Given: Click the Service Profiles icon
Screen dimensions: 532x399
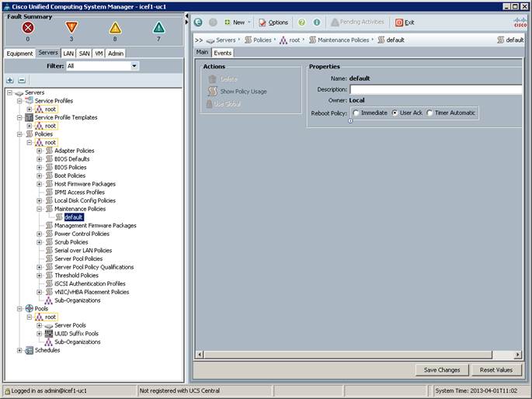Looking at the screenshot, I should (30, 101).
